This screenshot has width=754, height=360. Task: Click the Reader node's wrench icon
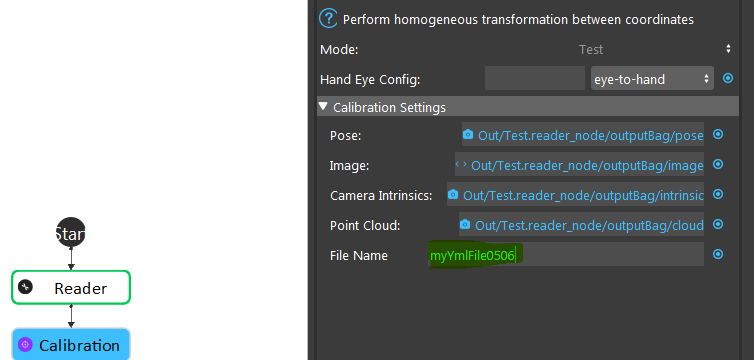[25, 287]
